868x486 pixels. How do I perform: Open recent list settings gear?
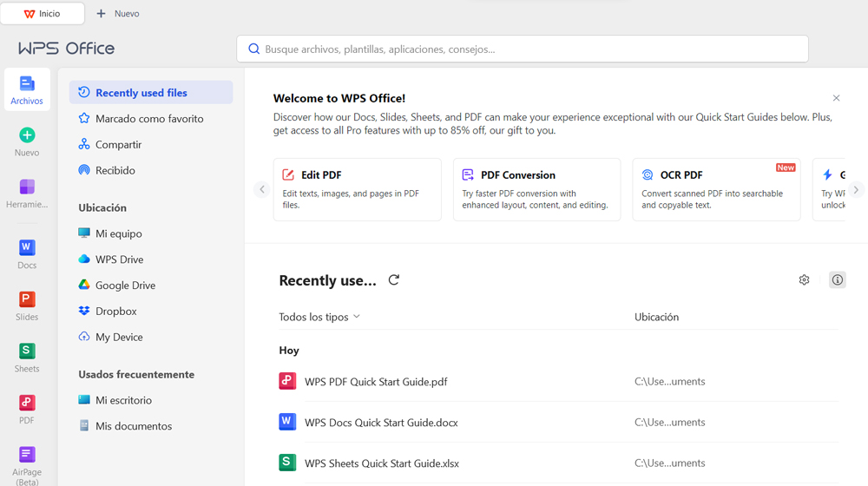(804, 280)
